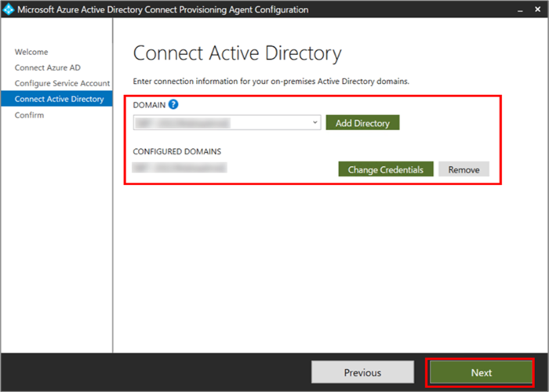Remove the configured domain
The width and height of the screenshot is (549, 392).
tap(464, 169)
